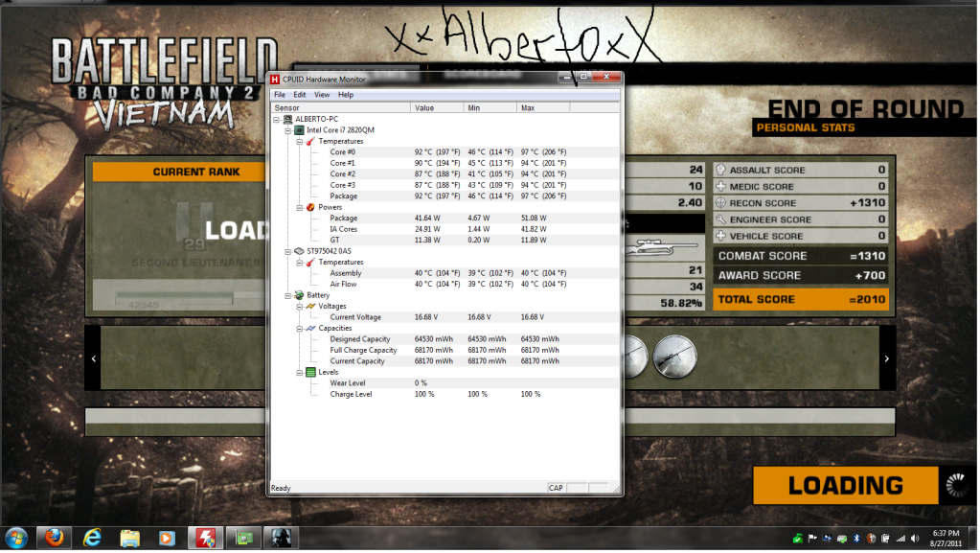Click the Battery icon
This screenshot has height=553, width=980.
point(300,295)
